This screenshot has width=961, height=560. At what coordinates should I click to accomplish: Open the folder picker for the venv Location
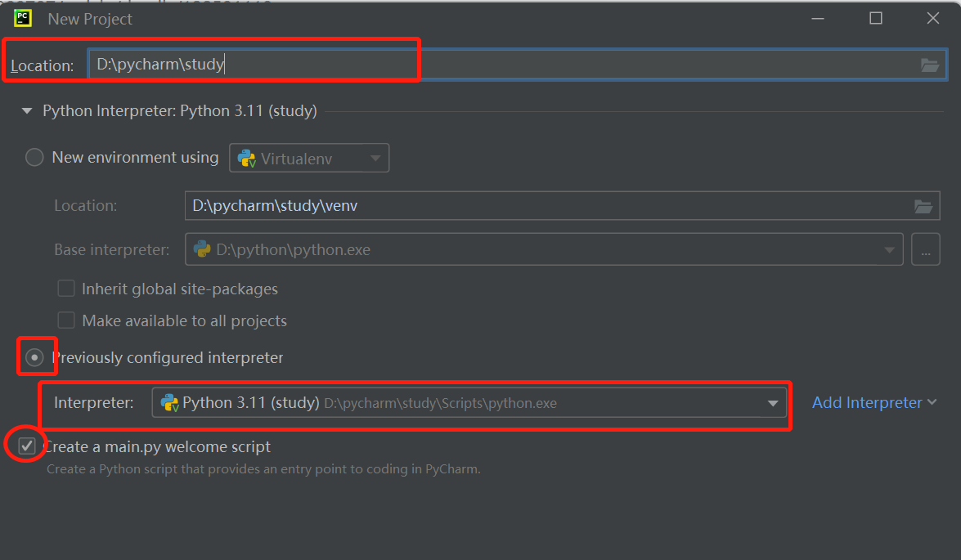[x=924, y=205]
